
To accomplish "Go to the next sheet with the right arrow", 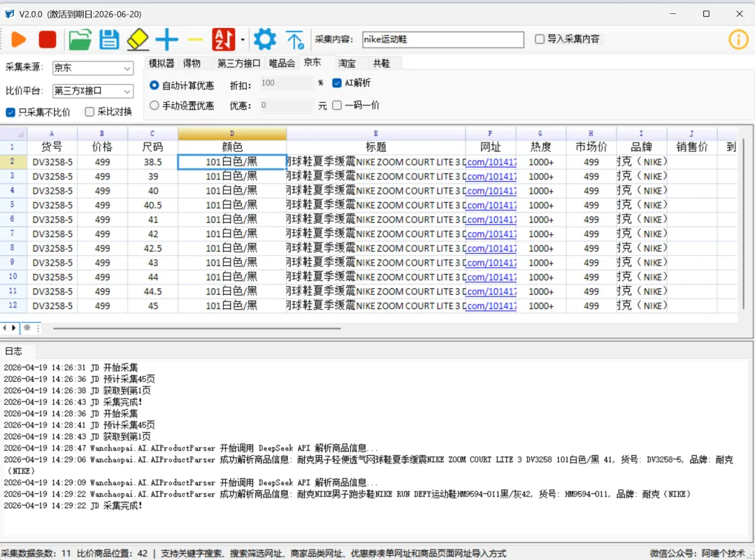I will 13,328.
